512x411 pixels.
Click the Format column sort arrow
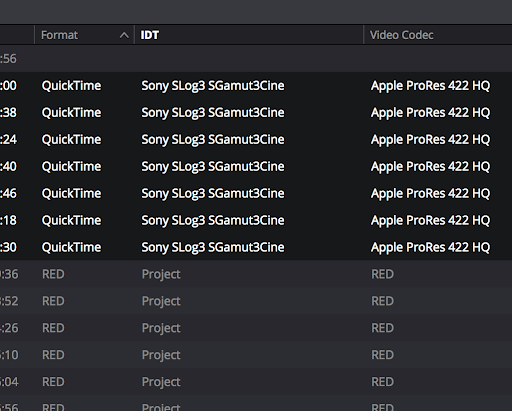click(x=124, y=35)
